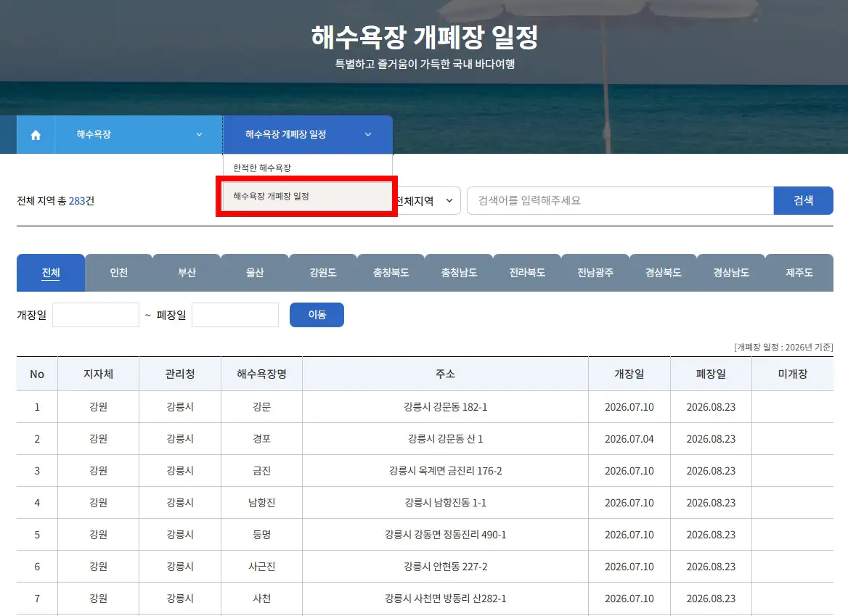848x616 pixels.
Task: Select 한적한 해수욕장 menu entry
Action: tap(308, 168)
